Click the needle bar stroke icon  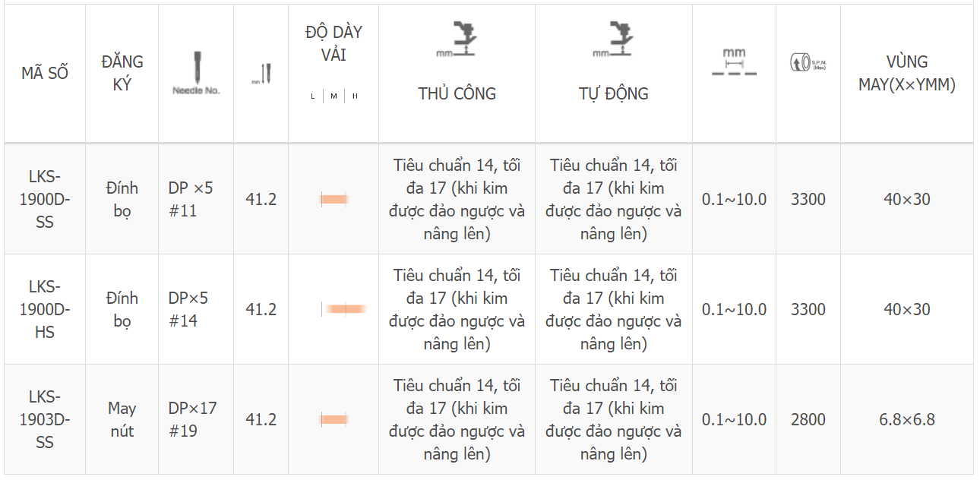click(261, 74)
